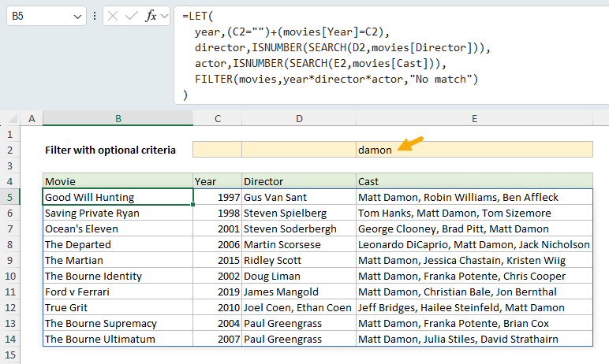Click the cast cell listing Robin Williams
This screenshot has height=364, width=609.
[474, 197]
